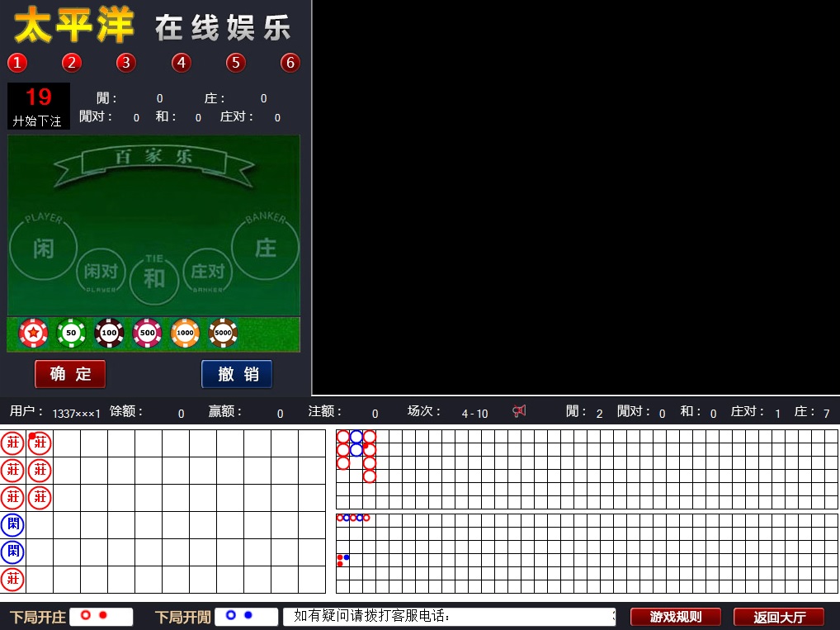Switch to table number 6
840x630 pixels.
click(x=290, y=63)
